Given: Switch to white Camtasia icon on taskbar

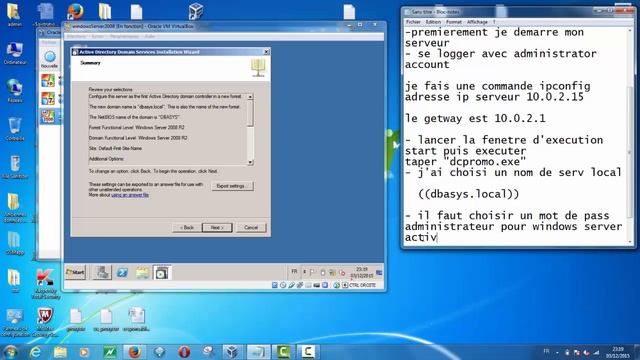Looking at the screenshot, I should point(308,352).
